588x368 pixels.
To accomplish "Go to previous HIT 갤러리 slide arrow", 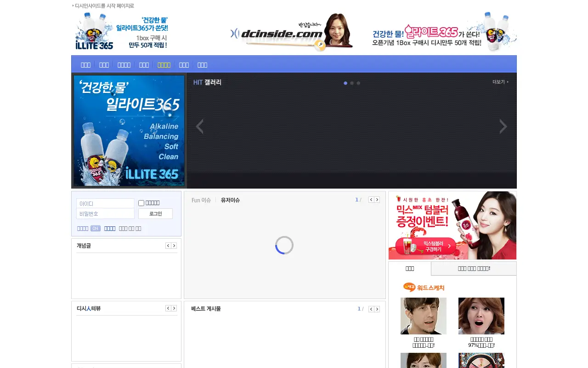I will (x=199, y=126).
